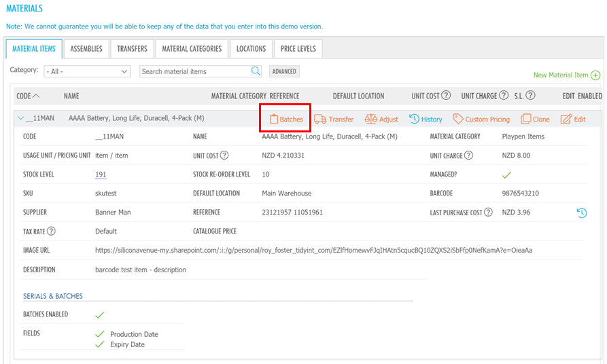Click the stock level 191 link
The width and height of the screenshot is (607, 364).
(x=101, y=175)
